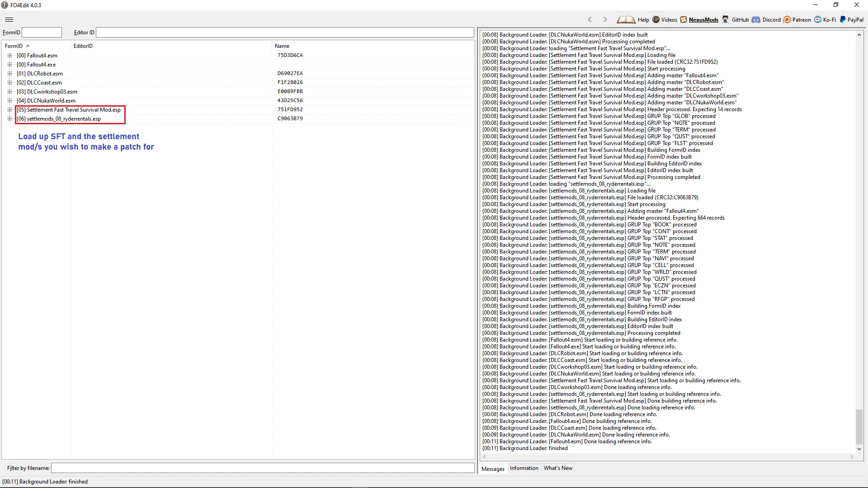Focus the Editor ID search field
Image resolution: width=868 pixels, height=488 pixels.
point(285,33)
